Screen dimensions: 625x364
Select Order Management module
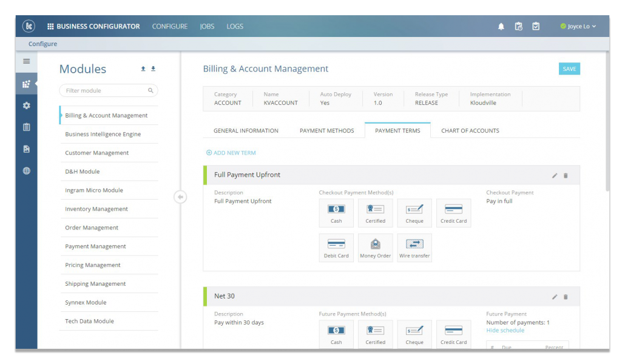click(x=109, y=227)
